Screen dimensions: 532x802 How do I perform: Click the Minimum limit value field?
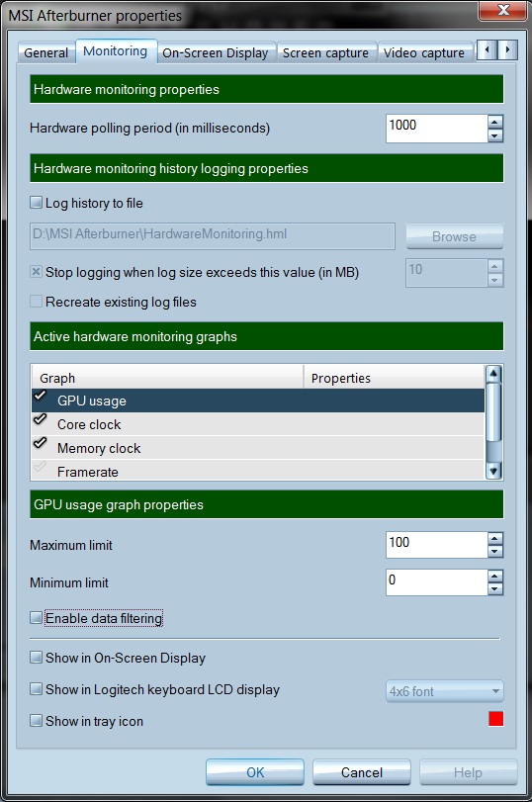click(437, 582)
